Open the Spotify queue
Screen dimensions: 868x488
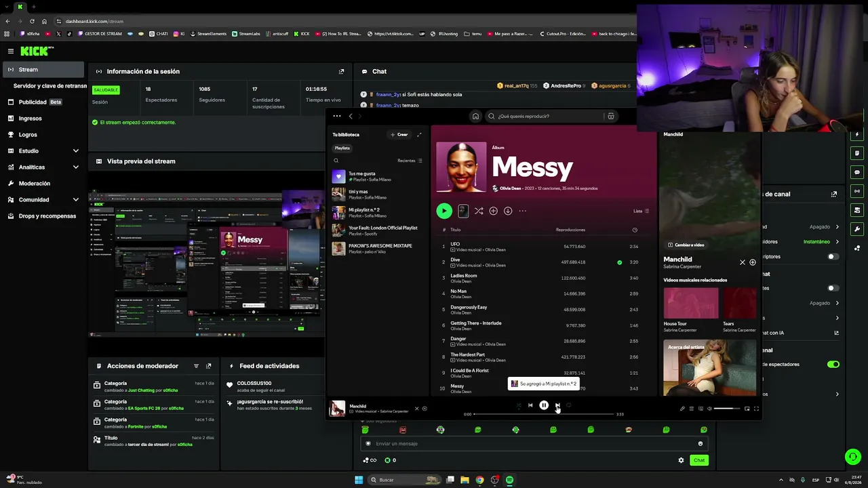692,409
